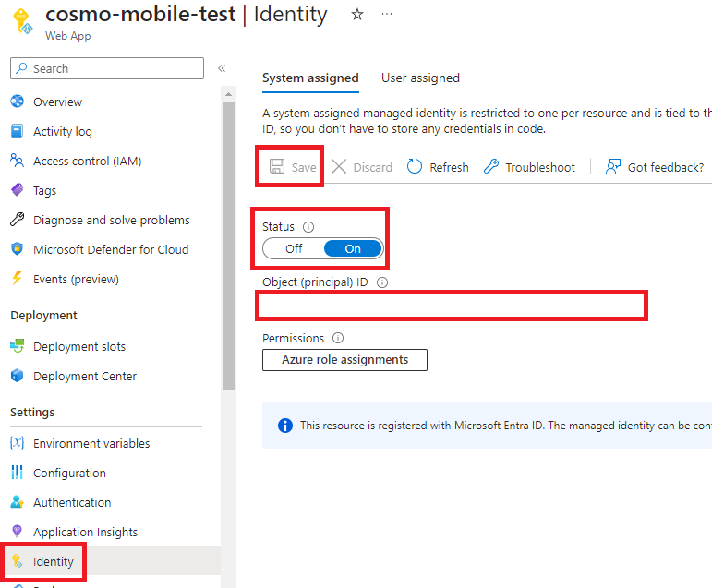Select the System assigned tab

click(310, 78)
